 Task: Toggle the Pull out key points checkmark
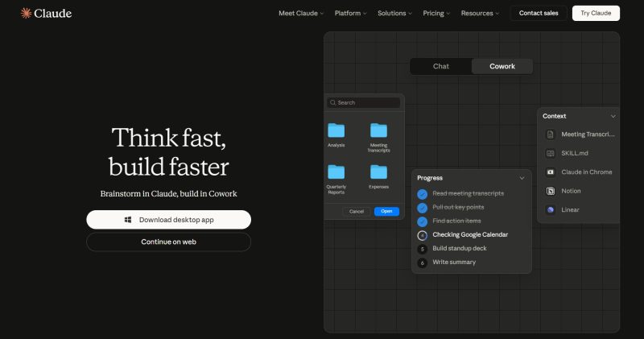[423, 208]
